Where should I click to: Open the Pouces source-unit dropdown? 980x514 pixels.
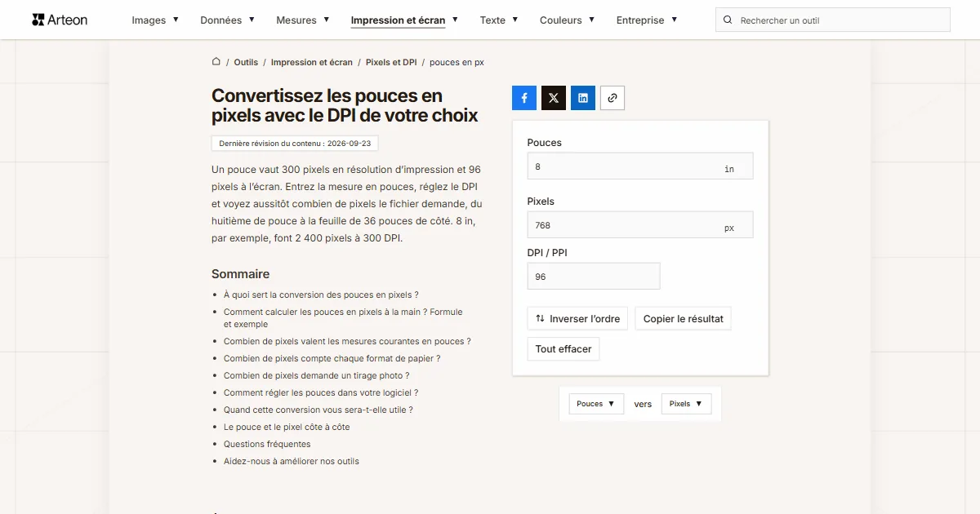(x=596, y=404)
